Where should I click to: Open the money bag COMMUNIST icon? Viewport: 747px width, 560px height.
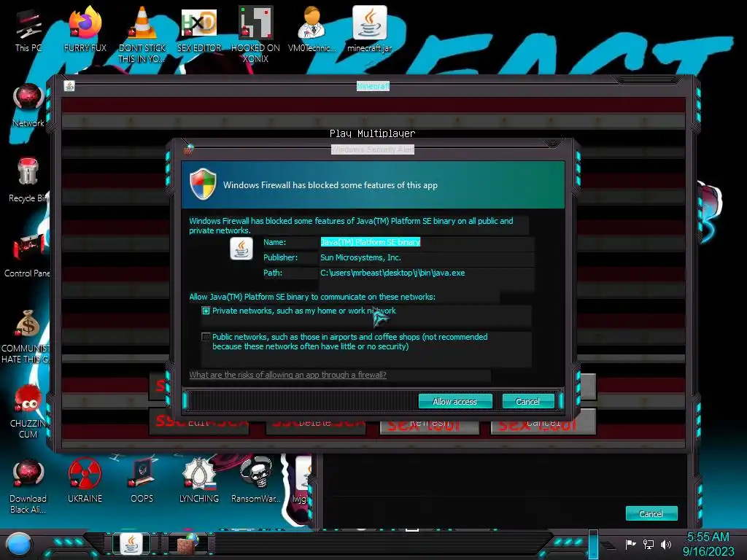[x=27, y=336]
